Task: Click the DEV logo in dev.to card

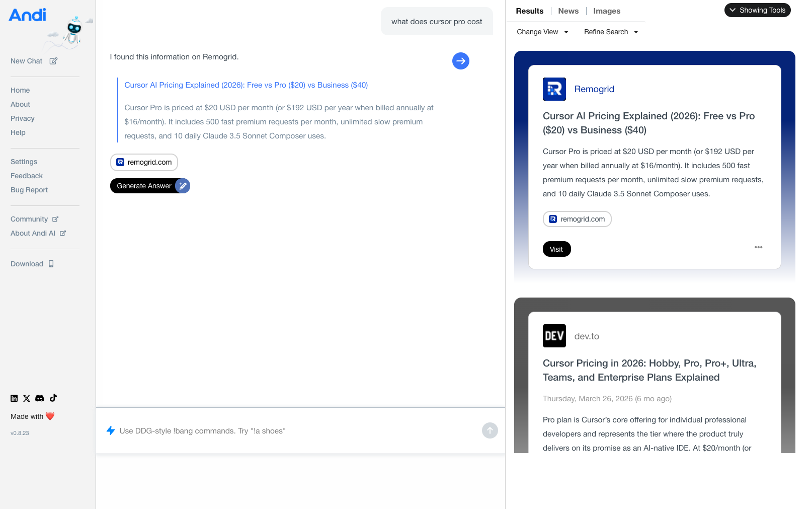Action: coord(554,336)
